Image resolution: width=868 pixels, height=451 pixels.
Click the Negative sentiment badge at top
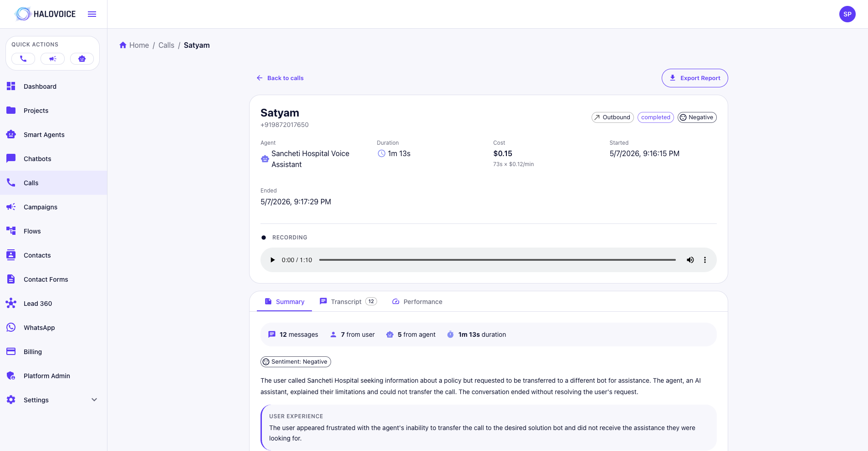[x=697, y=117]
